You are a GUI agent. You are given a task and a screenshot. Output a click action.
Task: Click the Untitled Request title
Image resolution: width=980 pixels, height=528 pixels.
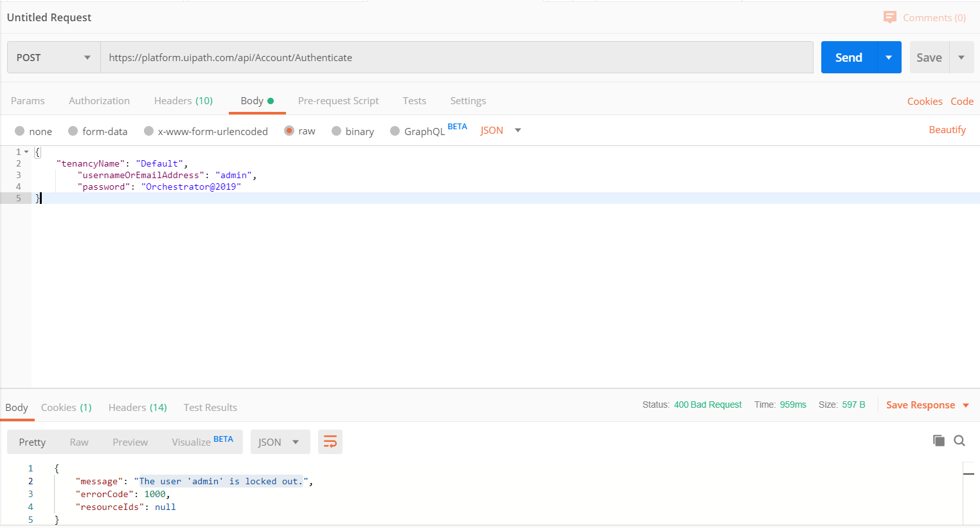click(x=49, y=17)
